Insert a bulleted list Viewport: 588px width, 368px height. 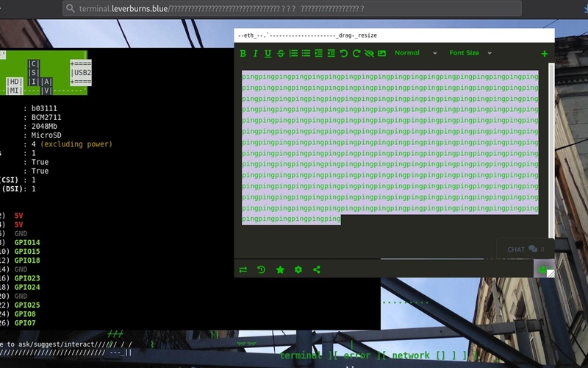pos(306,53)
